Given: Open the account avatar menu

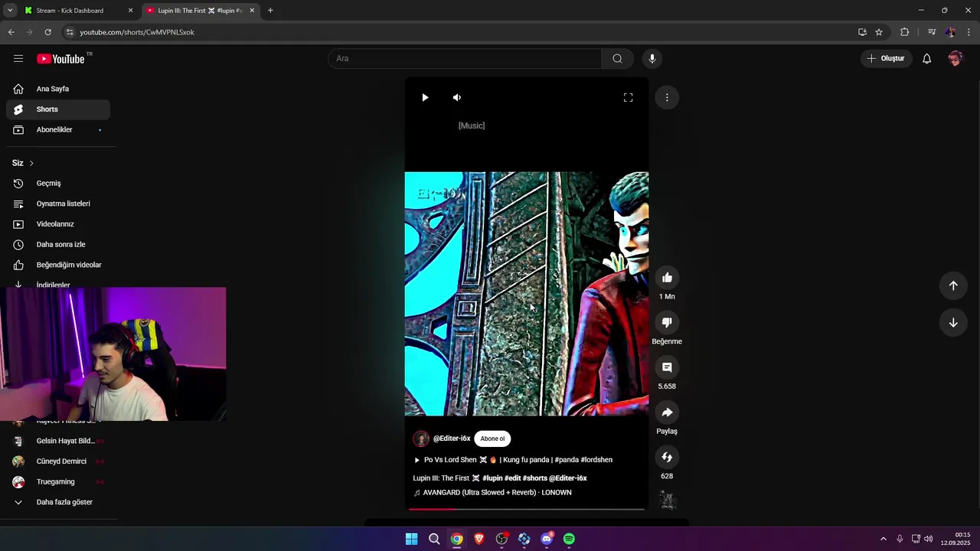Looking at the screenshot, I should pyautogui.click(x=955, y=59).
